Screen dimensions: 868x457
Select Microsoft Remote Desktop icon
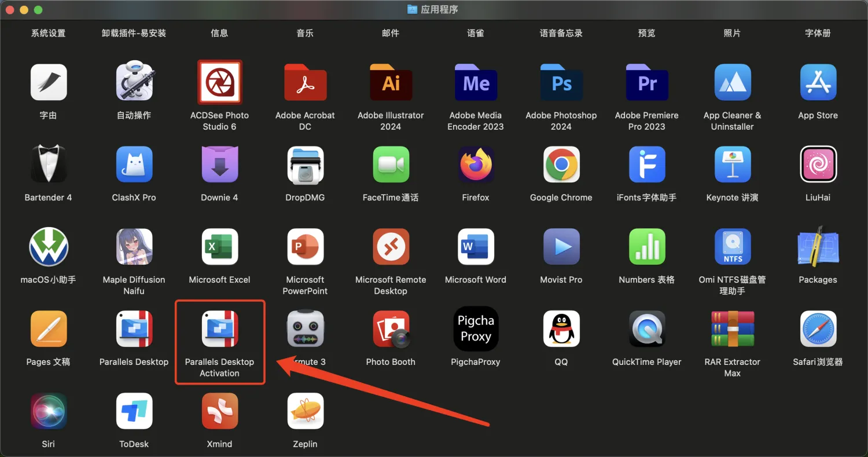point(391,247)
